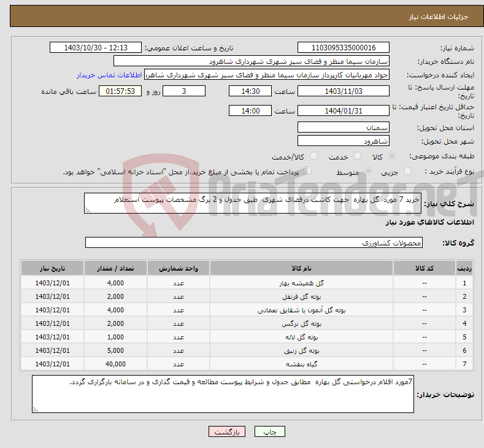Click the code cell of بوته گل لاله row
This screenshot has width=484, height=448.
[x=424, y=337]
